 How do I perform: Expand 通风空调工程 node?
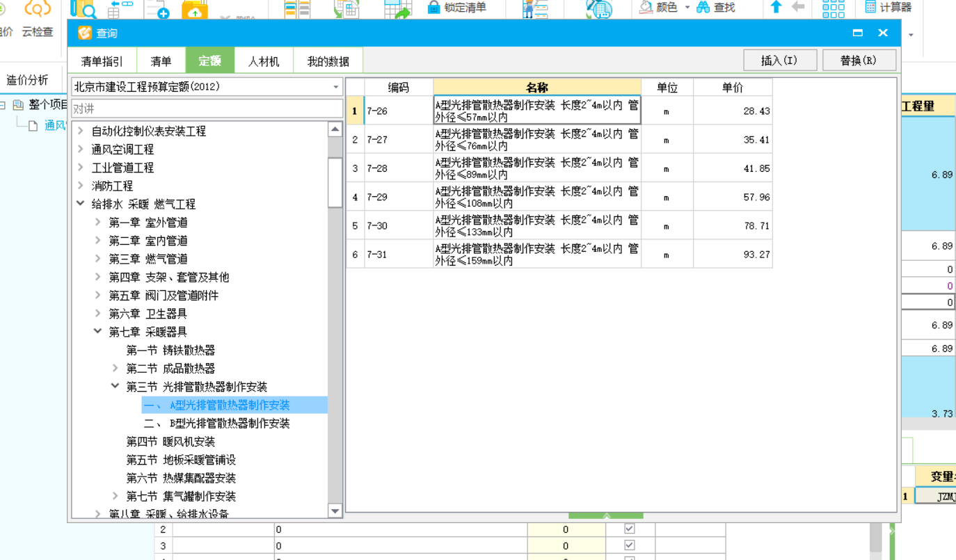tap(81, 149)
